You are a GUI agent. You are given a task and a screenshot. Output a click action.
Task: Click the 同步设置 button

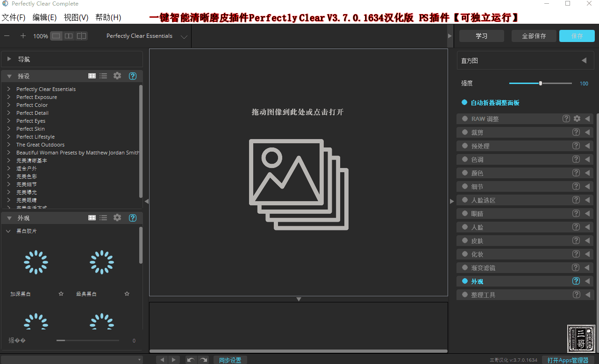pyautogui.click(x=230, y=360)
